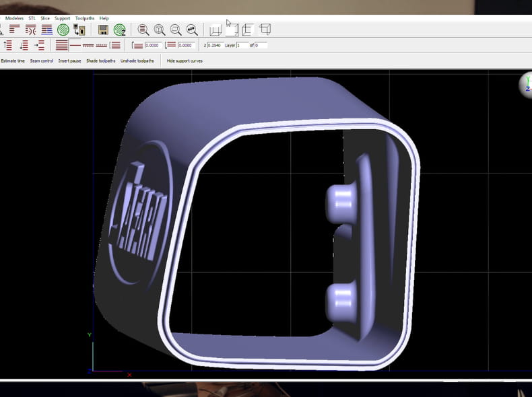This screenshot has width=532, height=397.
Task: Click the Save floppy disk icon
Action: tap(103, 30)
